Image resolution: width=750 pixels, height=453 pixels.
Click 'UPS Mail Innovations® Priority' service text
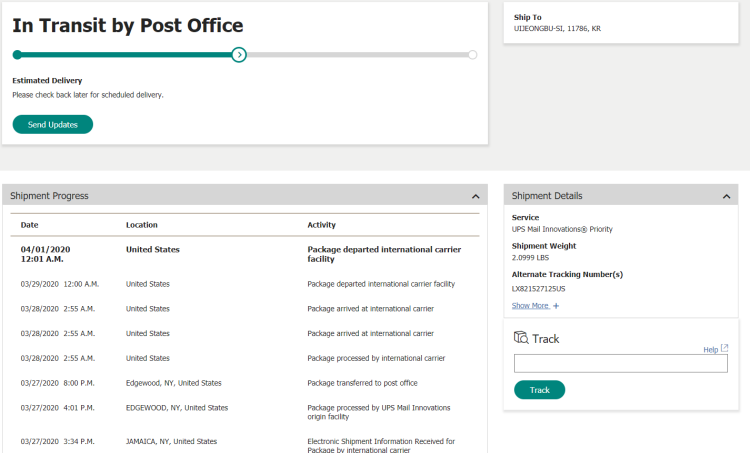(562, 229)
